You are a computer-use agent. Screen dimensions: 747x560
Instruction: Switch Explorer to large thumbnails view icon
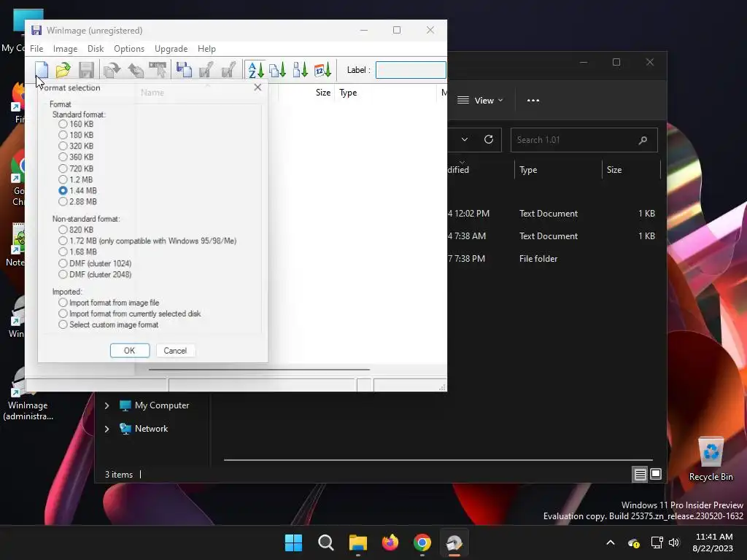point(656,474)
